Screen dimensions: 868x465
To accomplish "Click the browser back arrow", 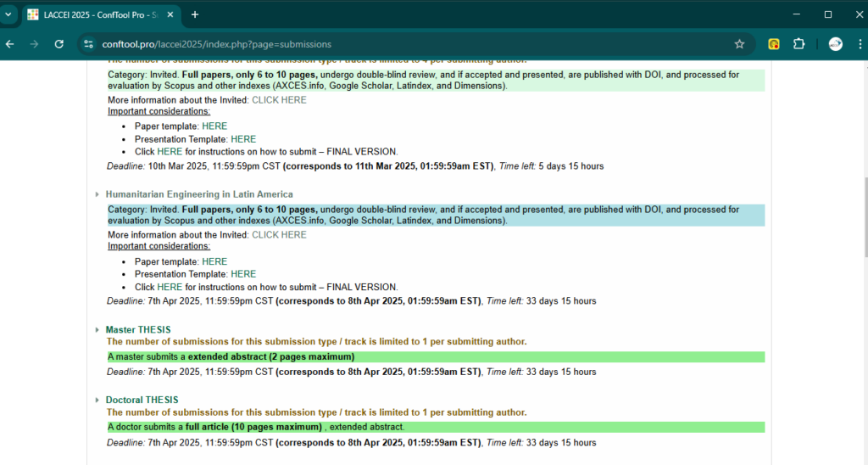I will point(10,44).
